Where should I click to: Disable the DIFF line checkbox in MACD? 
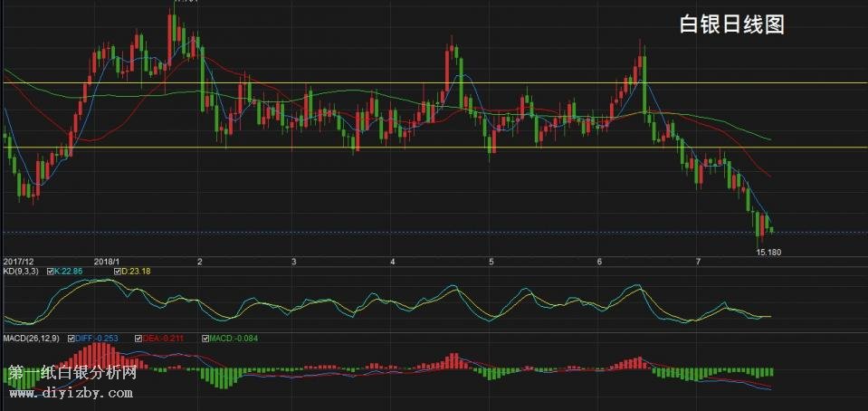pos(72,339)
